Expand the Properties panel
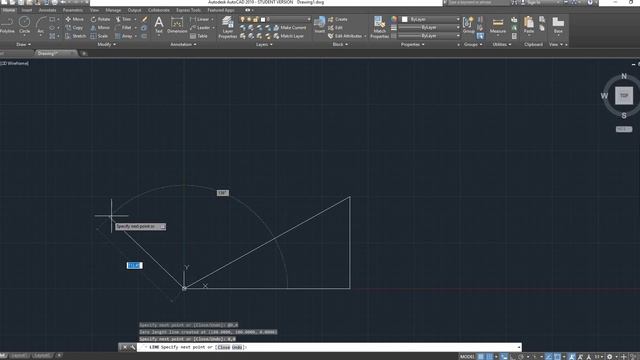 tap(412, 44)
